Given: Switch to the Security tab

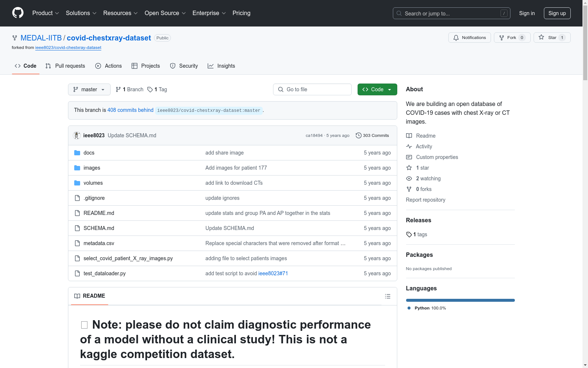Looking at the screenshot, I should pos(184,66).
